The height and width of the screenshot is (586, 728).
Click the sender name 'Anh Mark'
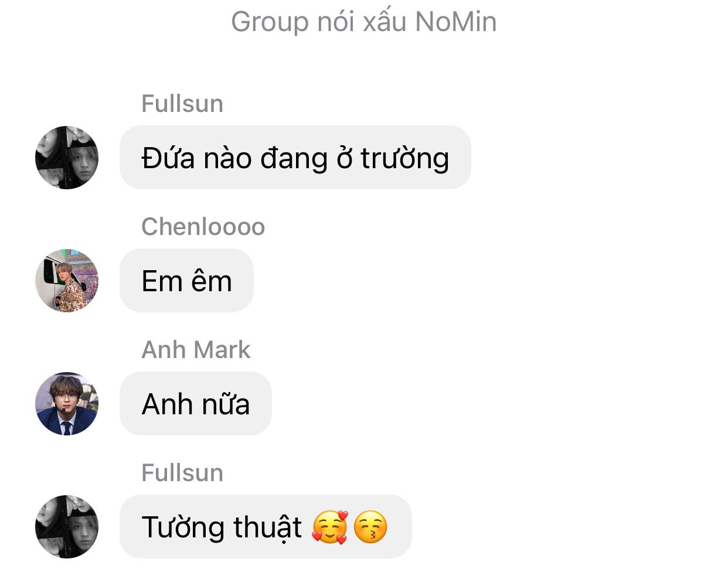point(196,350)
